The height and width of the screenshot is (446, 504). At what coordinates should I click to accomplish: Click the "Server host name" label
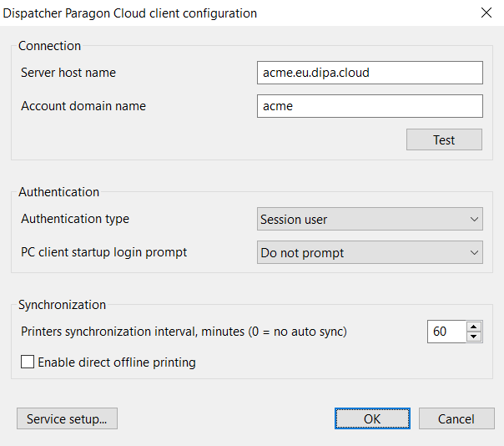(68, 73)
